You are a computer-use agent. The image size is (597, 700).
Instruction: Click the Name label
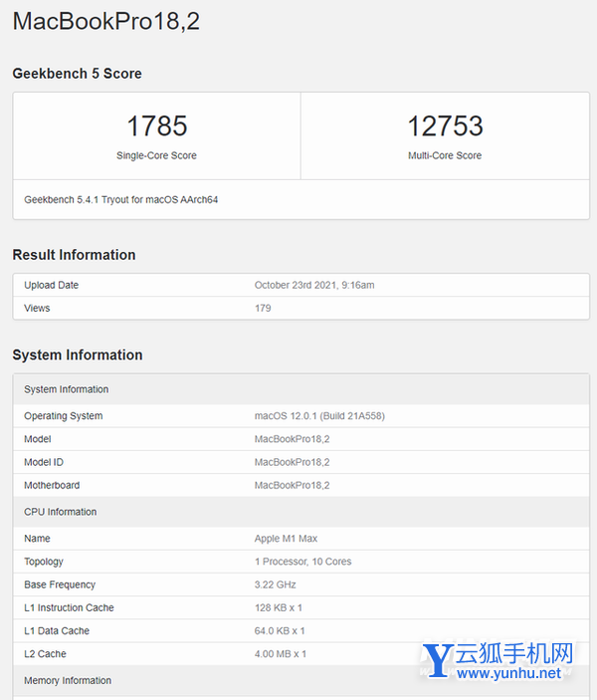37,539
